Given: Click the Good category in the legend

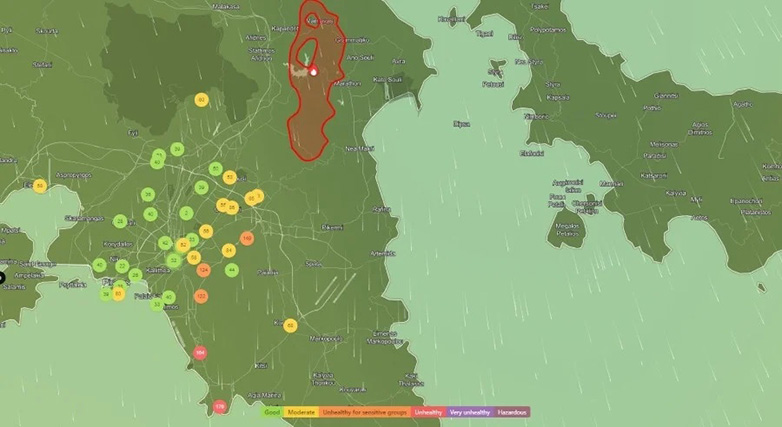Looking at the screenshot, I should (x=272, y=412).
